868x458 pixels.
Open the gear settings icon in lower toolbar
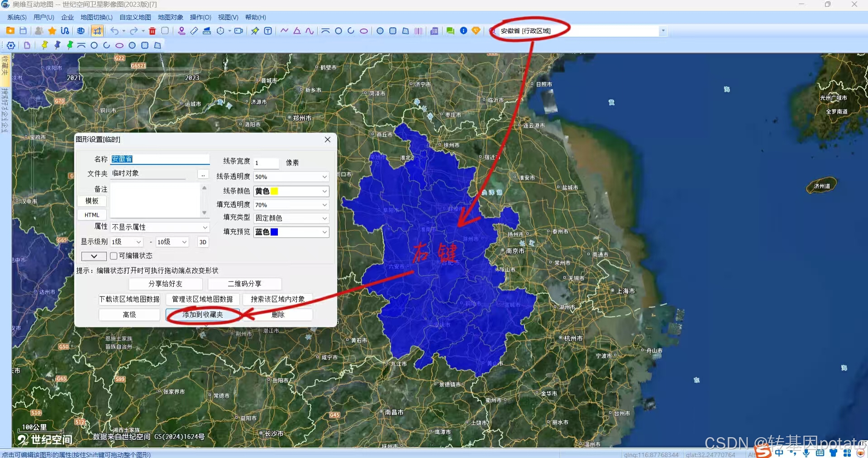pyautogui.click(x=11, y=45)
